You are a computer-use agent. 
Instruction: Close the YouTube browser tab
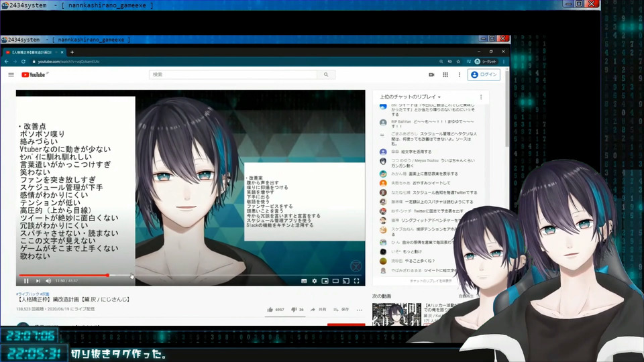tap(62, 52)
